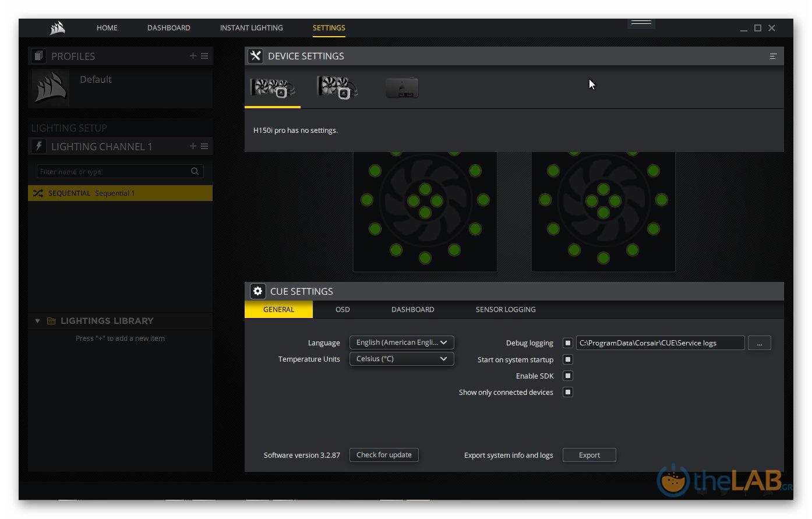
Task: Open the Profiles panel menu icon
Action: click(204, 56)
